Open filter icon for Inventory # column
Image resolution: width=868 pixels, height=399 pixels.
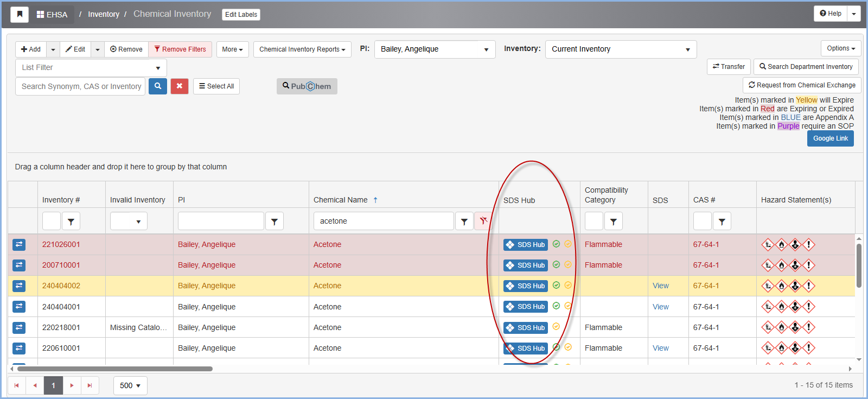click(x=71, y=221)
